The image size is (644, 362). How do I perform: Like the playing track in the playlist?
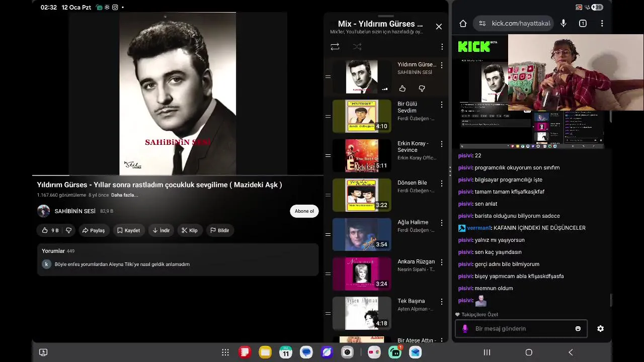403,88
